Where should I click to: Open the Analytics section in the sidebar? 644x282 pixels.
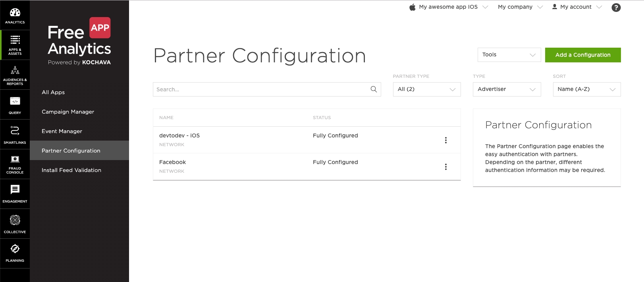(15, 15)
